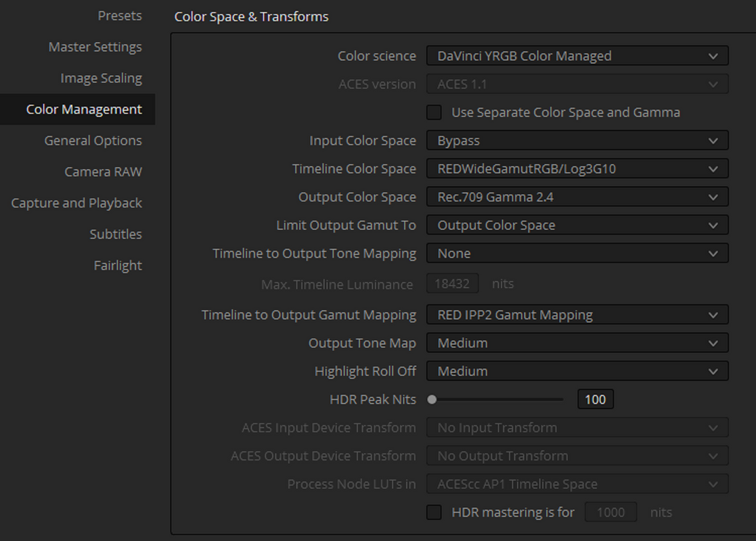
Task: Open Timeline to Output Gamut Mapping dropdown
Action: pos(577,314)
